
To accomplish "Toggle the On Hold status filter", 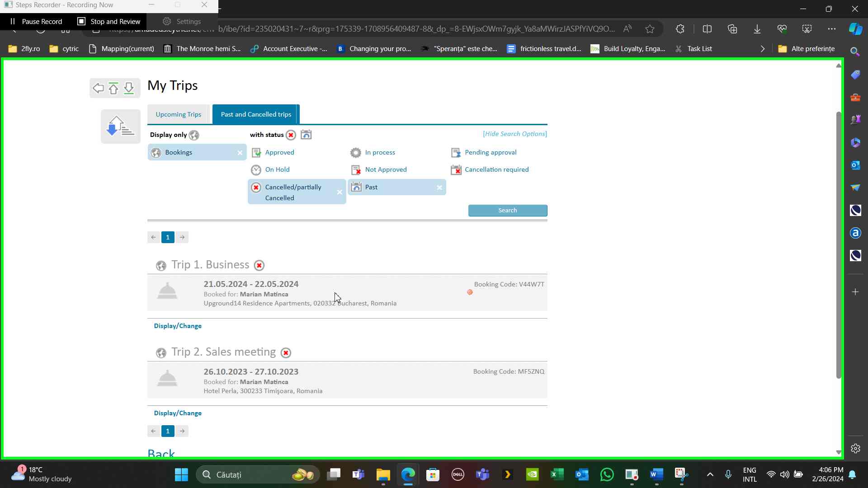I will (277, 170).
